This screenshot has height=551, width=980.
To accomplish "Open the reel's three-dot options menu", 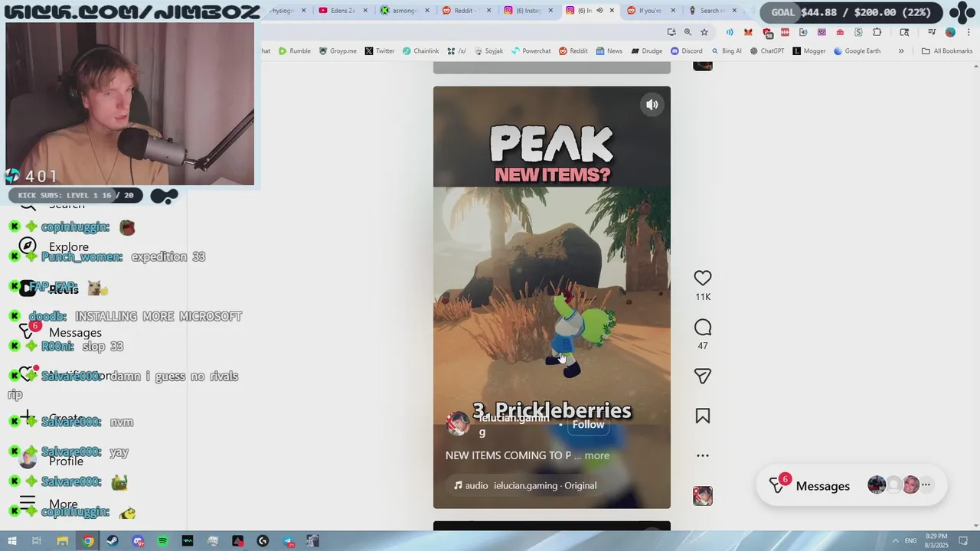I will [x=702, y=455].
